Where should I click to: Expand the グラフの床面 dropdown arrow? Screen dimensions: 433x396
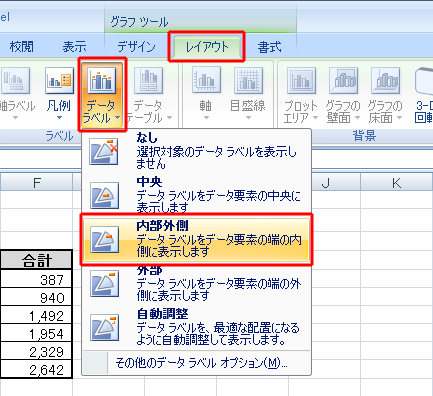click(x=399, y=118)
